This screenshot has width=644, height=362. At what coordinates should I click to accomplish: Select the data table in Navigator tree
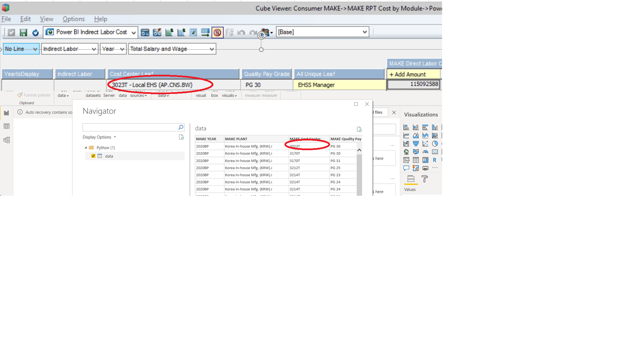point(135,156)
